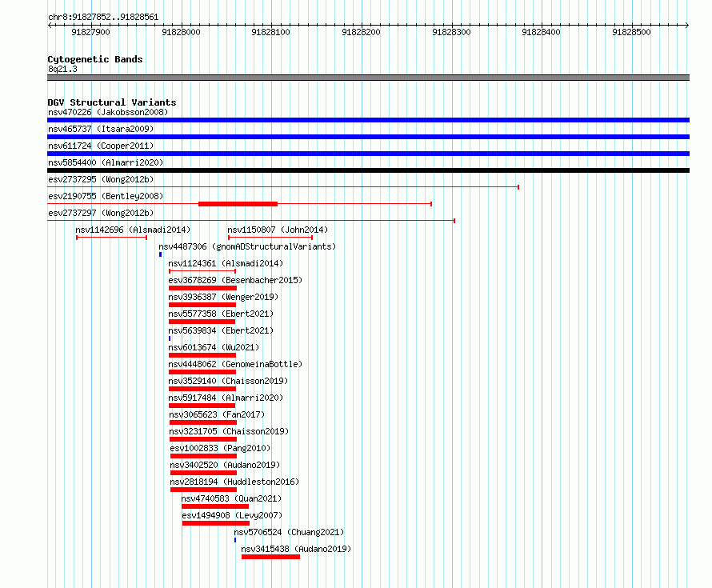Open the nsv6013674 (Wu2021) variant
The width and height of the screenshot is (712, 588).
point(214,347)
